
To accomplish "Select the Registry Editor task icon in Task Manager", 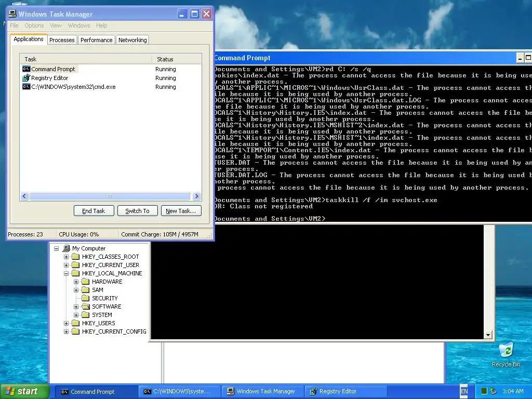I will 26,78.
